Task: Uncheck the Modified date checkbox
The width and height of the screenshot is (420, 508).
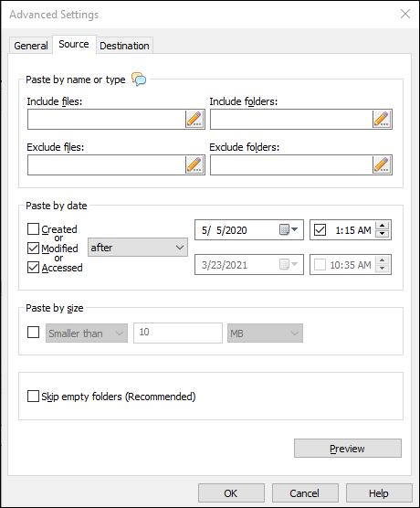Action: 33,249
